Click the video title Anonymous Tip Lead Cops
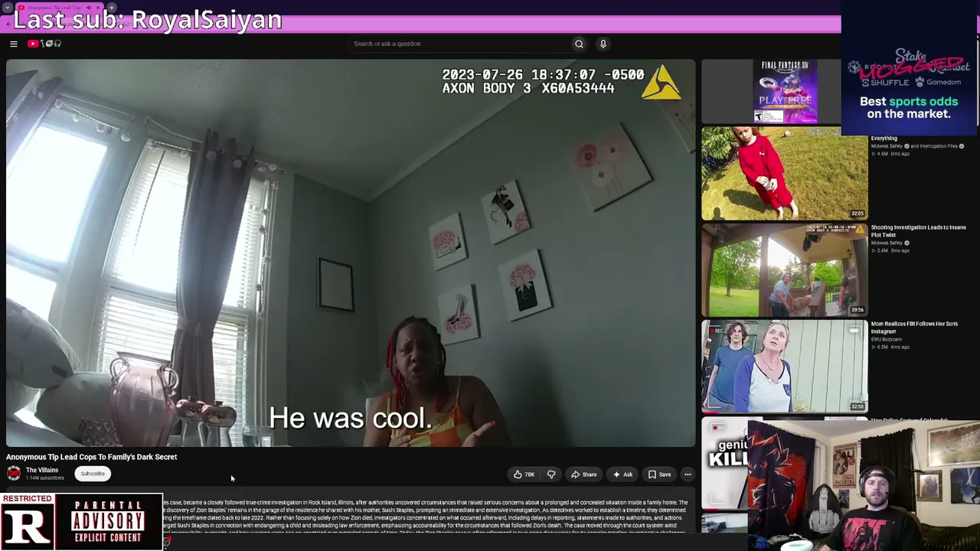The width and height of the screenshot is (980, 551). tap(92, 457)
